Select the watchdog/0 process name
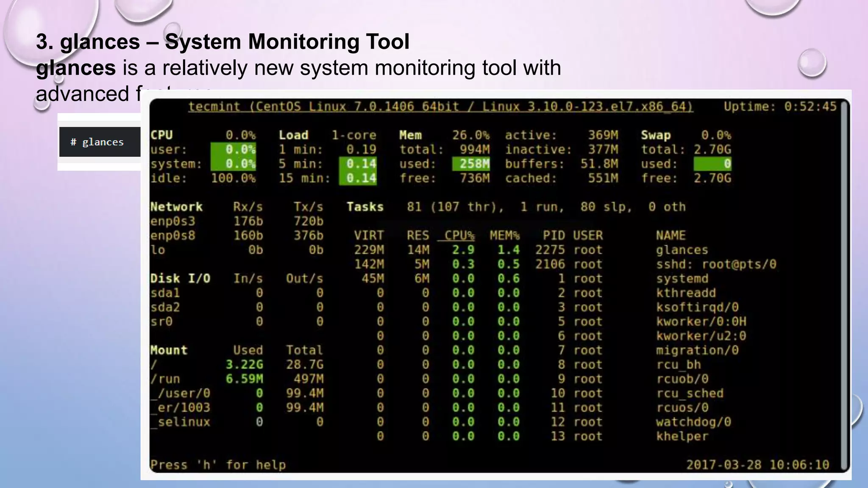The image size is (868, 488). [x=693, y=422]
